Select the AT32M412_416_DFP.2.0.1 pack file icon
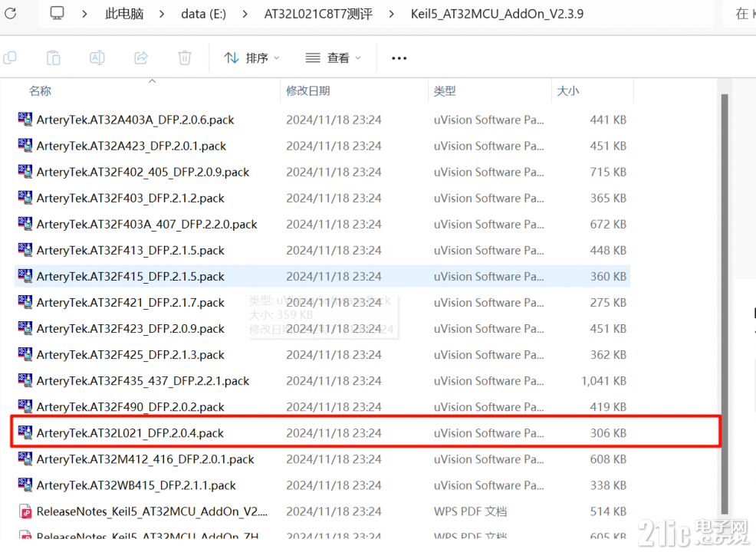Screen dimensions: 756x552 [25, 458]
